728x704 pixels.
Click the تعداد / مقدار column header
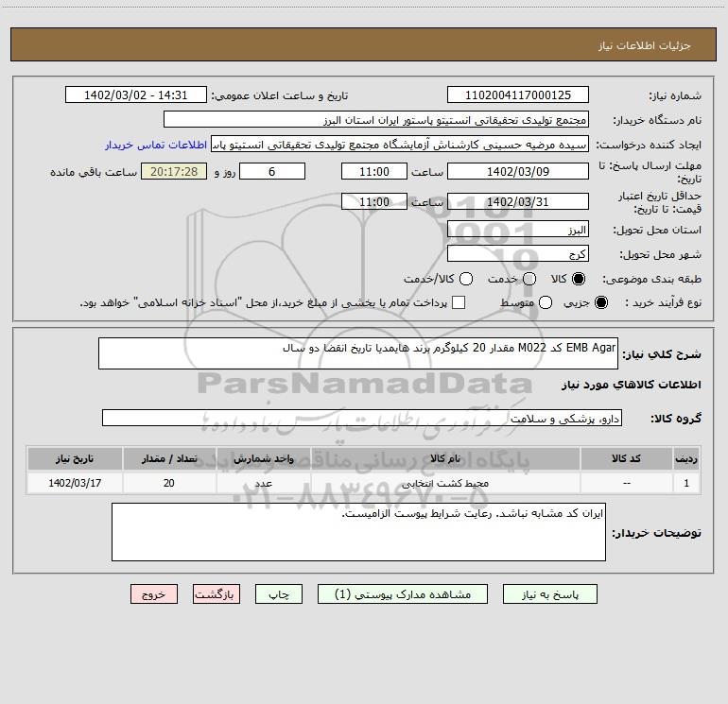(169, 459)
